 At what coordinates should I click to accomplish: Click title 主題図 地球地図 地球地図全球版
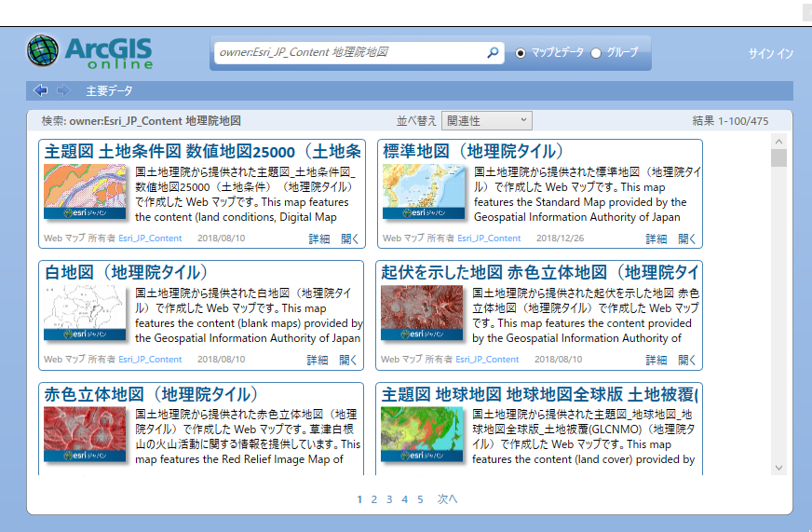[x=539, y=394]
